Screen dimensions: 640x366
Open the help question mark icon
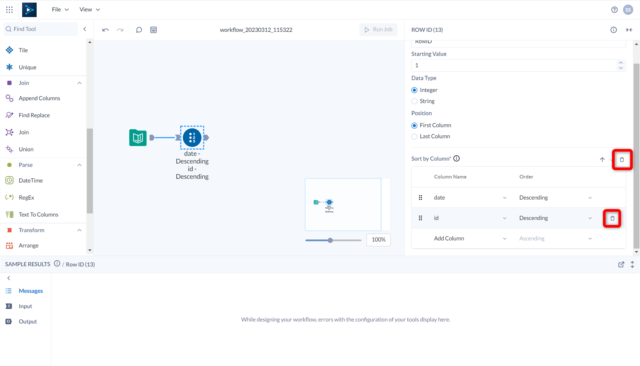click(614, 10)
